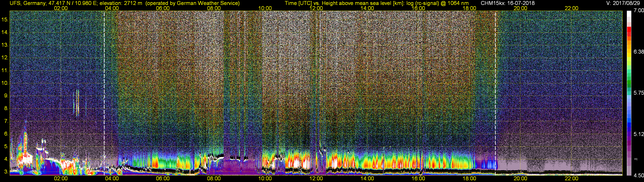Click the 14:00 label on the top time axis

[367, 8]
